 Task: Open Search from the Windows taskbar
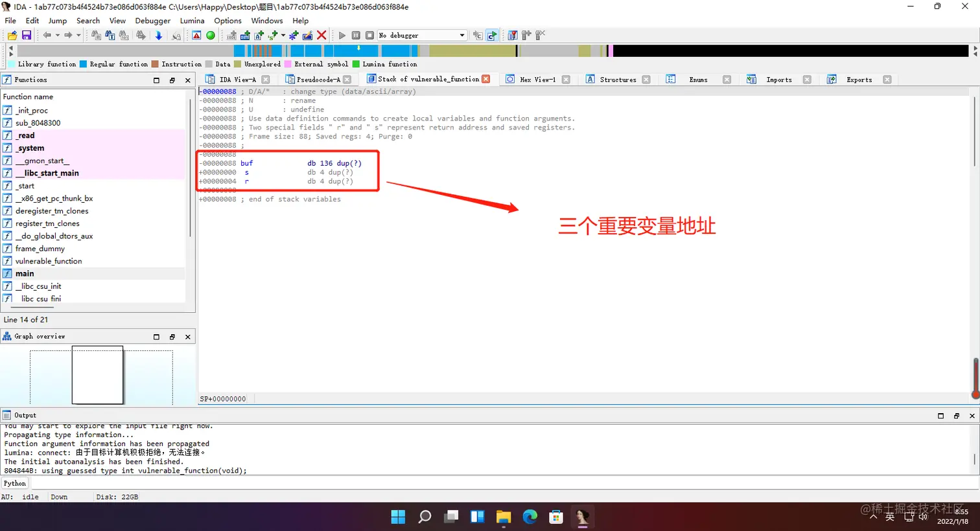(x=425, y=517)
